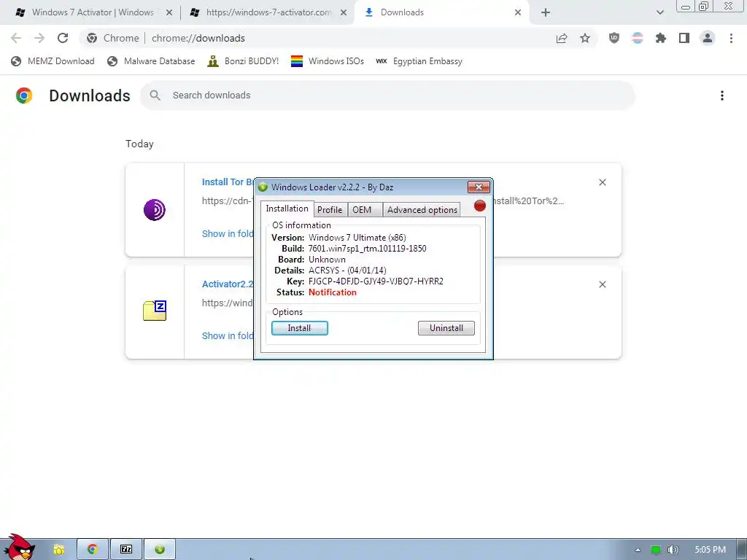Image resolution: width=747 pixels, height=560 pixels.
Task: Go forward in Chrome
Action: (39, 38)
